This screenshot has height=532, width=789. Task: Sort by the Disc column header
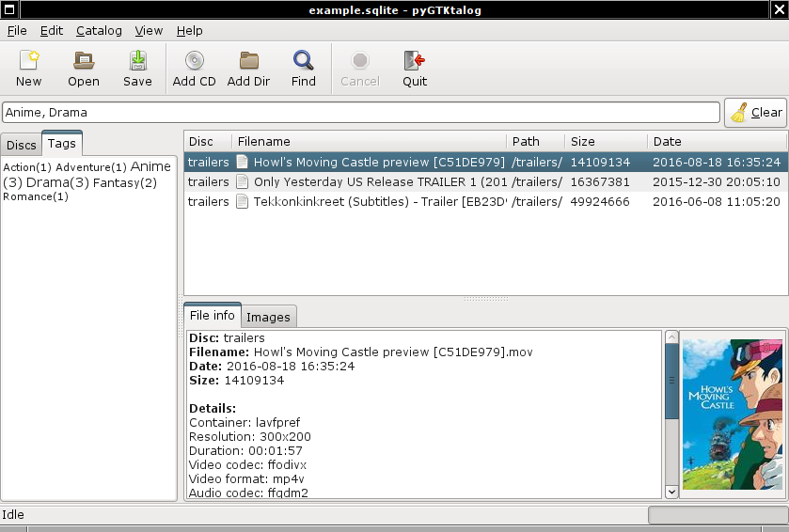pos(208,141)
